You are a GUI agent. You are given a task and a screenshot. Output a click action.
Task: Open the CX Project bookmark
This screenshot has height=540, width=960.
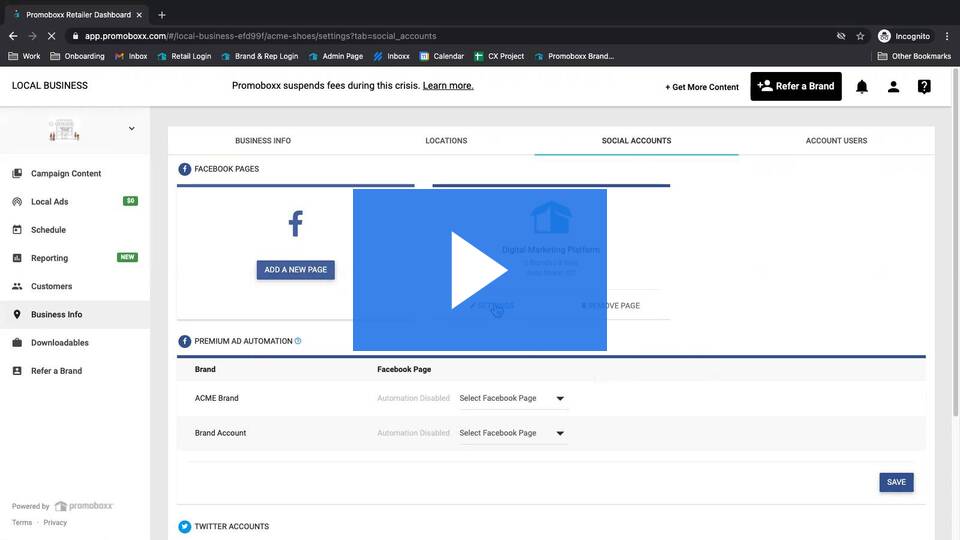tap(499, 56)
